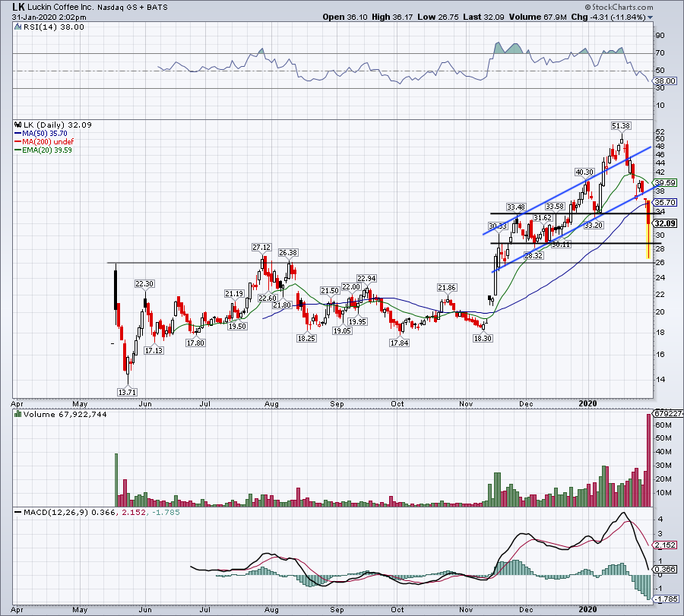Image resolution: width=684 pixels, height=616 pixels.
Task: Click the RSI indicator icon beside RSI(14)
Action: 18,27
